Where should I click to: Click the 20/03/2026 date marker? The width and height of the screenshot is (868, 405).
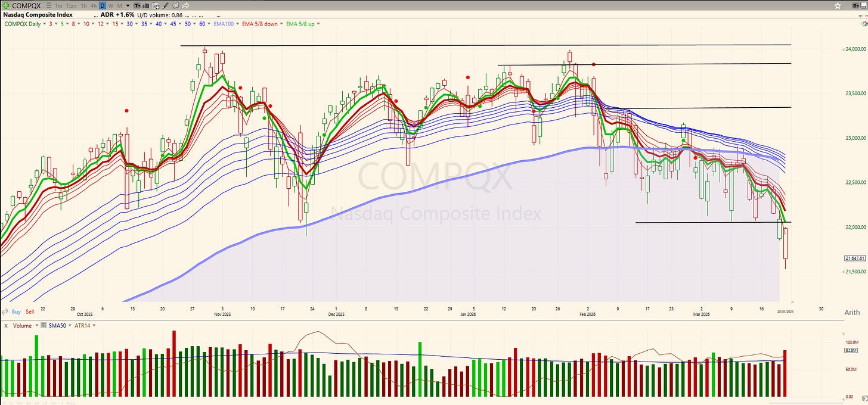coord(785,311)
